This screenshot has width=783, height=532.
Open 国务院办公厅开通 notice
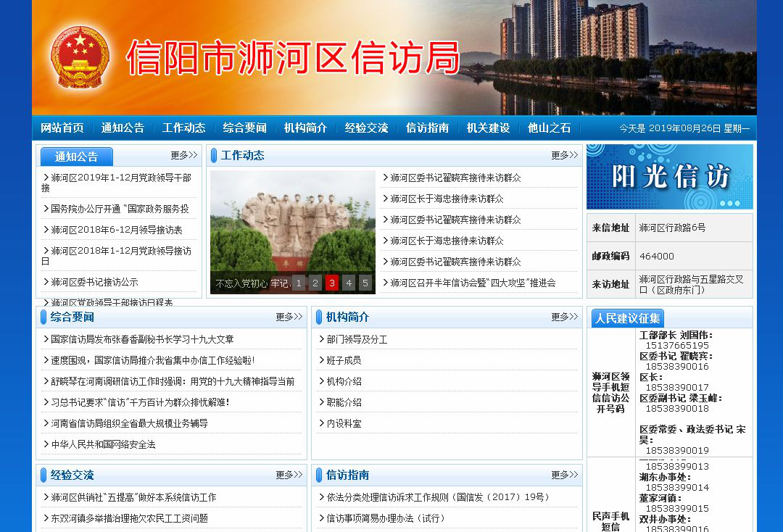(x=120, y=209)
